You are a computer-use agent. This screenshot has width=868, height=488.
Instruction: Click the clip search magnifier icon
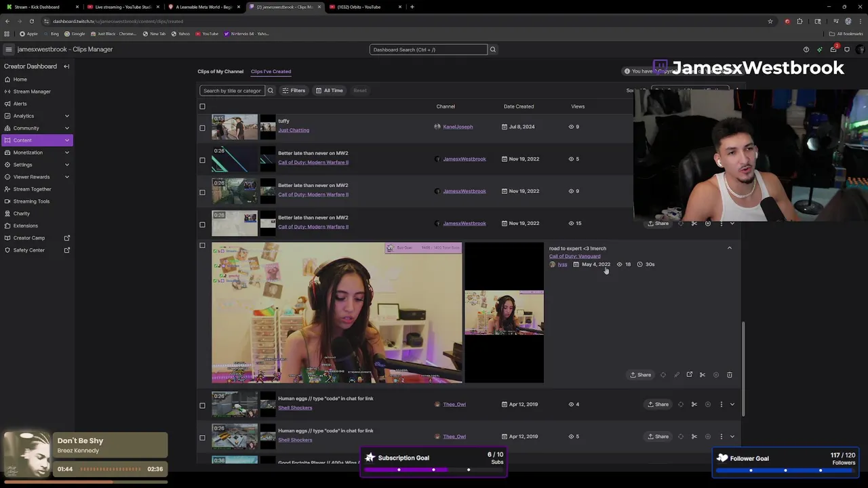point(270,90)
